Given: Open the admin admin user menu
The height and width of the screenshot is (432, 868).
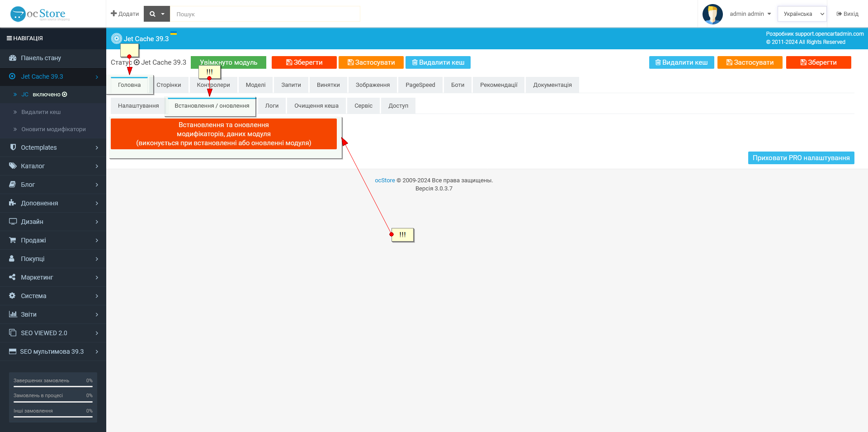Looking at the screenshot, I should (750, 14).
